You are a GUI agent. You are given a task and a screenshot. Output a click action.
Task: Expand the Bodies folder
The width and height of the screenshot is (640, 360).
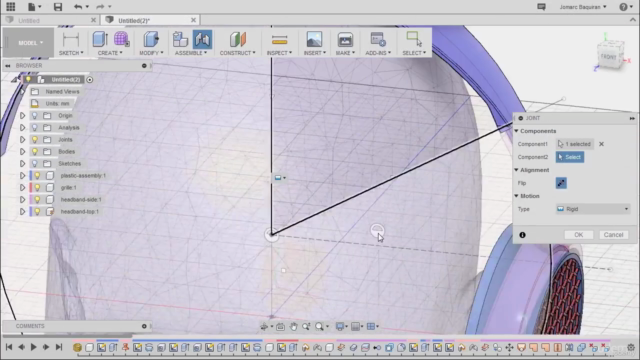22,151
